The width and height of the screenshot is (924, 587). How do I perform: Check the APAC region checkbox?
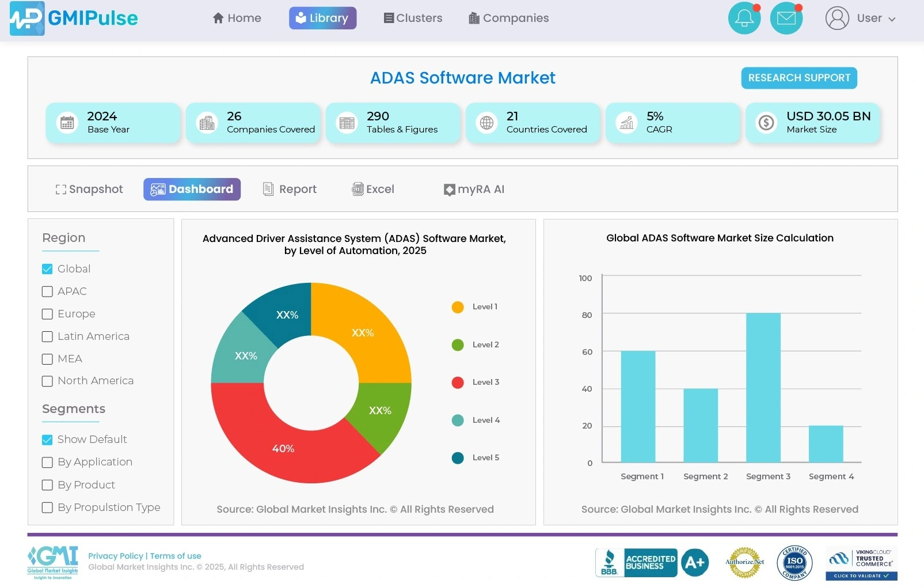click(47, 291)
